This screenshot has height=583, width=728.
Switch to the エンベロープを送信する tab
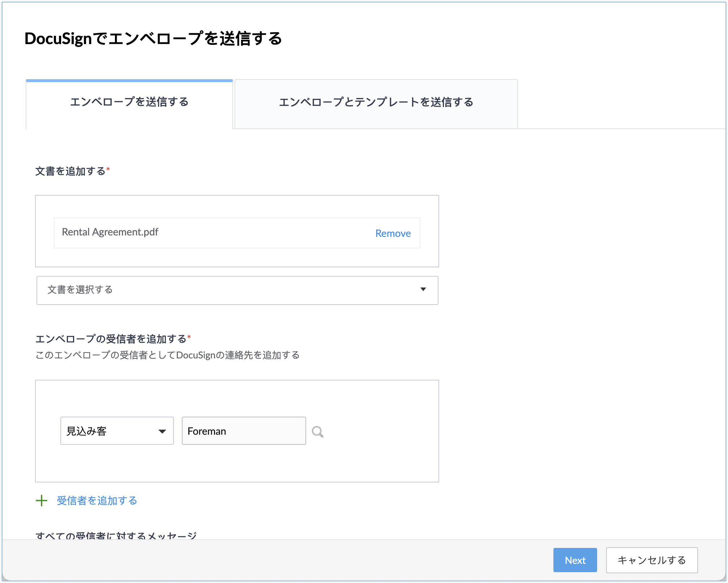129,102
